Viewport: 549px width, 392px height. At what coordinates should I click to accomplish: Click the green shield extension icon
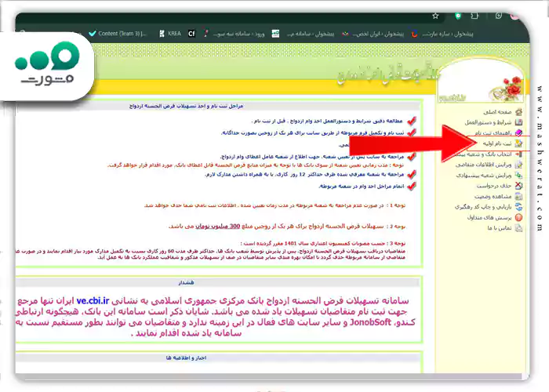[x=457, y=16]
